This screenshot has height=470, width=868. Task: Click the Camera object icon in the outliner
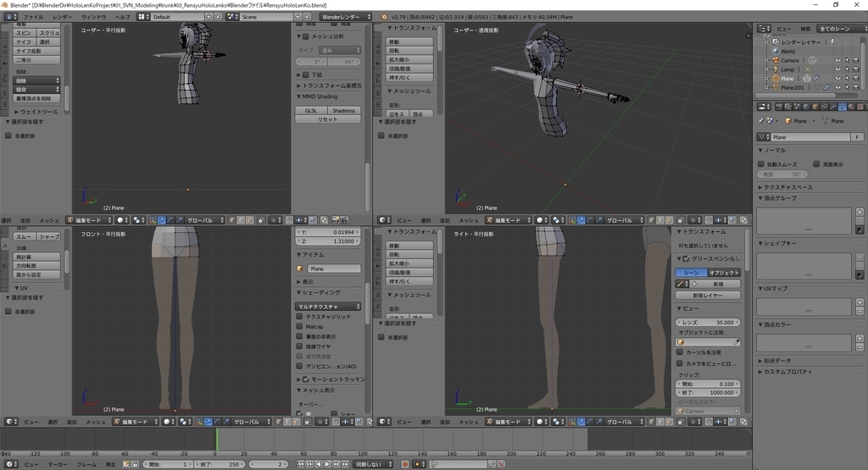point(776,60)
